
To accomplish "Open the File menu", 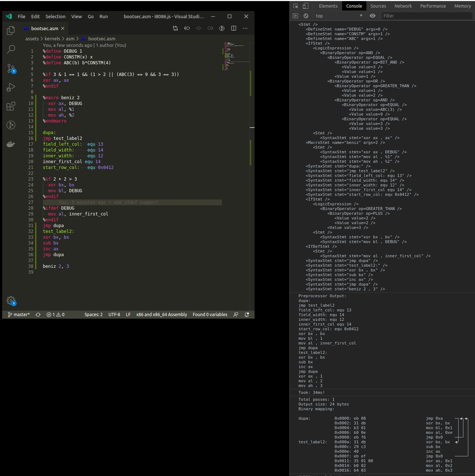I will tap(21, 16).
